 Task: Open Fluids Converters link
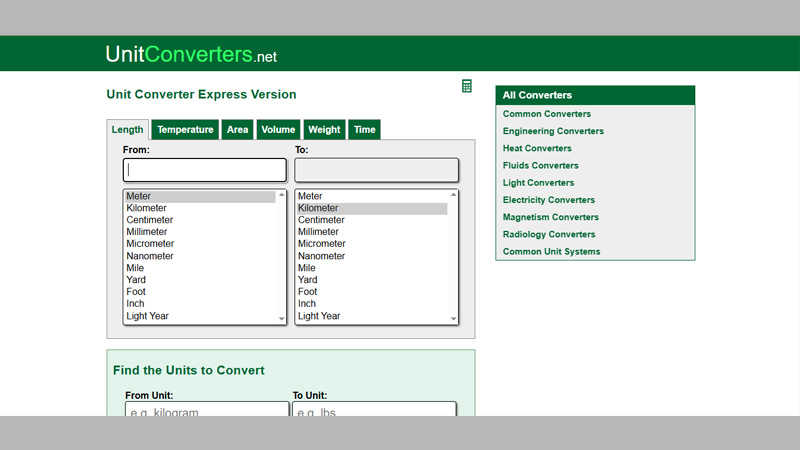540,166
